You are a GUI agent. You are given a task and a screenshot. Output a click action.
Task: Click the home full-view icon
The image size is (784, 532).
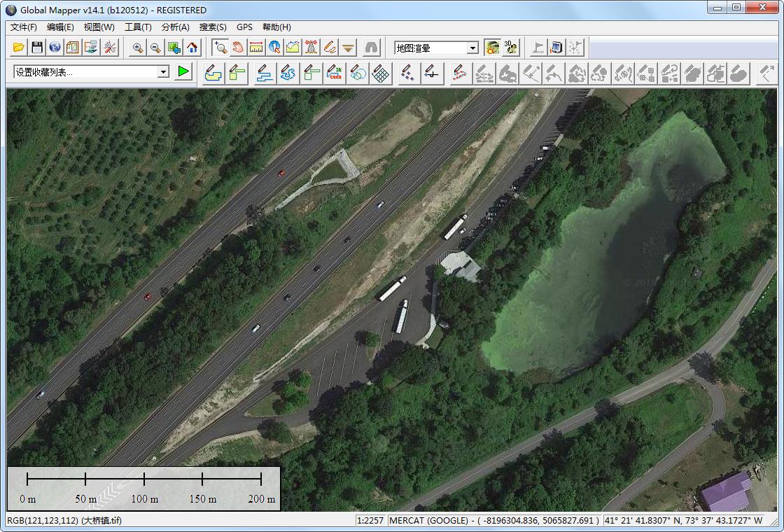[x=192, y=48]
